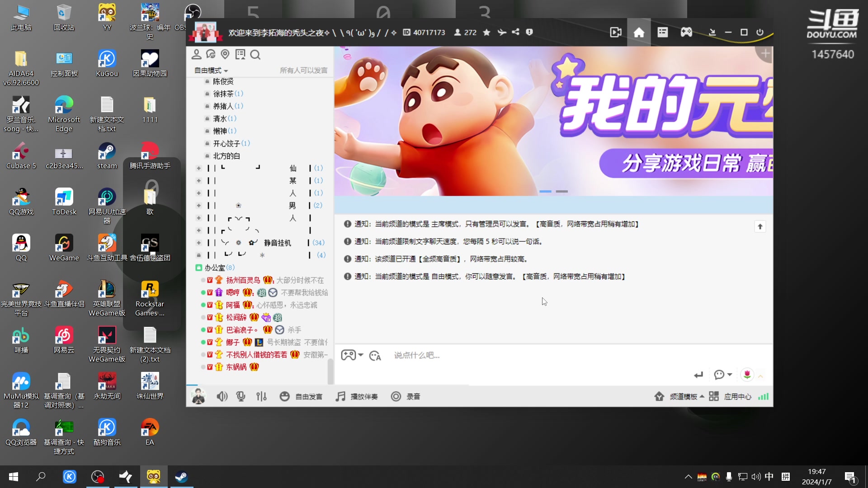This screenshot has height=488, width=868.
Task: Select the search icon above the channel list
Action: coord(255,55)
